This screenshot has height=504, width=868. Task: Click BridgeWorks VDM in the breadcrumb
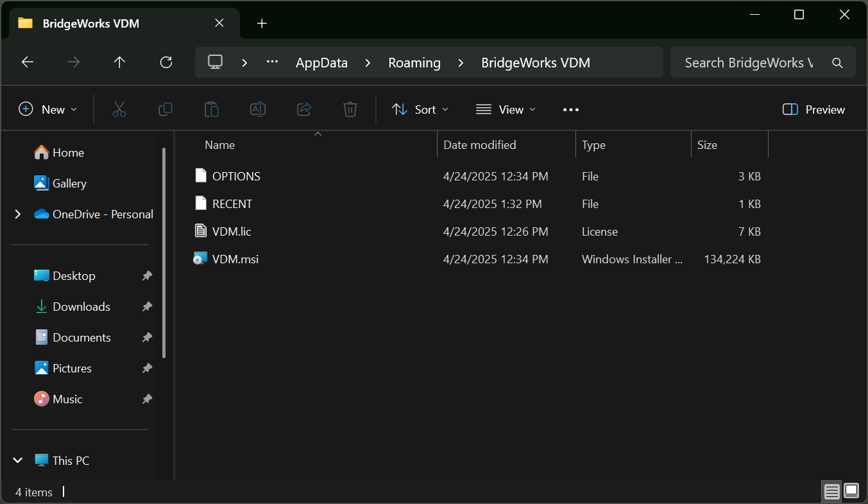pos(536,63)
